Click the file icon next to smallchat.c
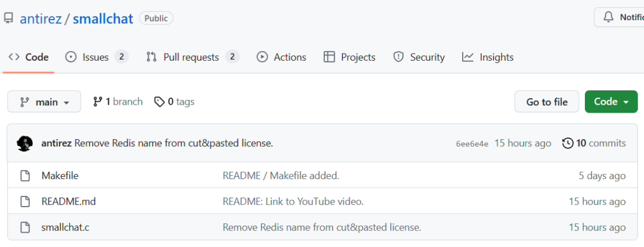This screenshot has width=644, height=247. pos(26,227)
